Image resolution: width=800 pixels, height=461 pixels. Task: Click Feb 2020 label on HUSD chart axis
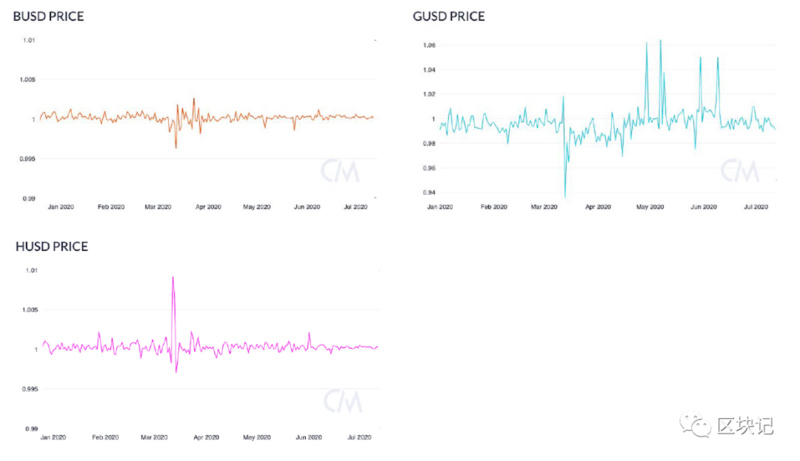(x=110, y=438)
